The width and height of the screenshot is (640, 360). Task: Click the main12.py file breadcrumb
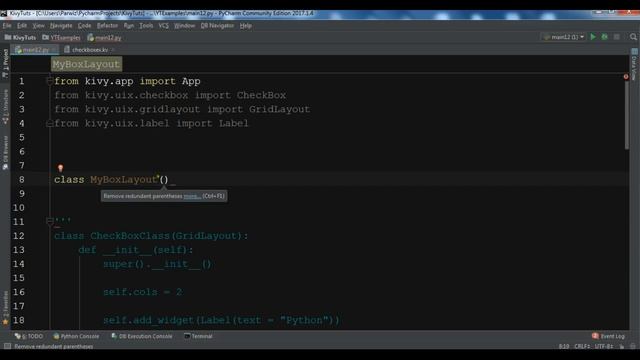104,38
